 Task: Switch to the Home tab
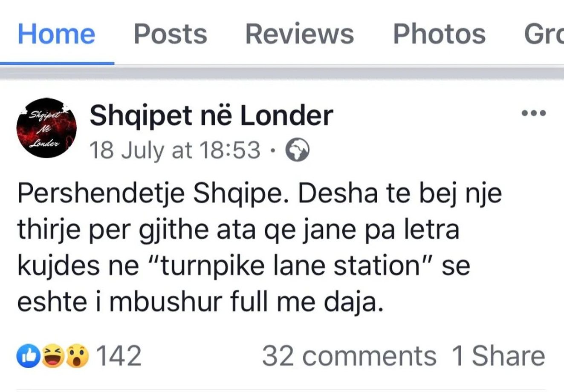click(x=56, y=34)
